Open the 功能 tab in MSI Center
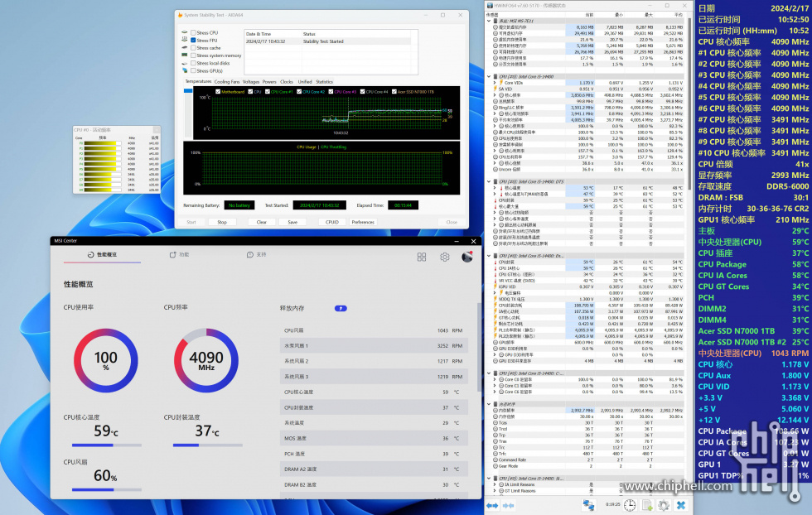Image resolution: width=812 pixels, height=515 pixels. pos(179,255)
